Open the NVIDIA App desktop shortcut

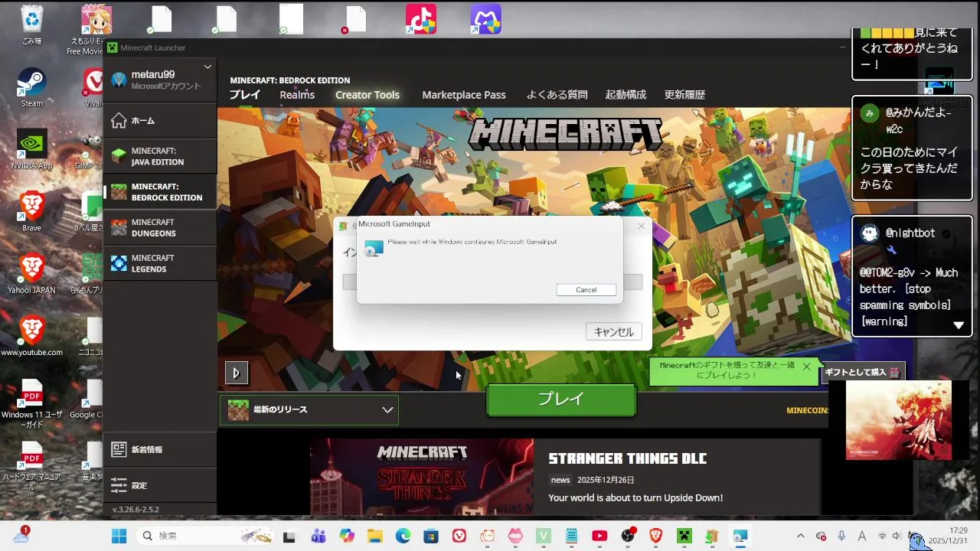click(x=32, y=149)
